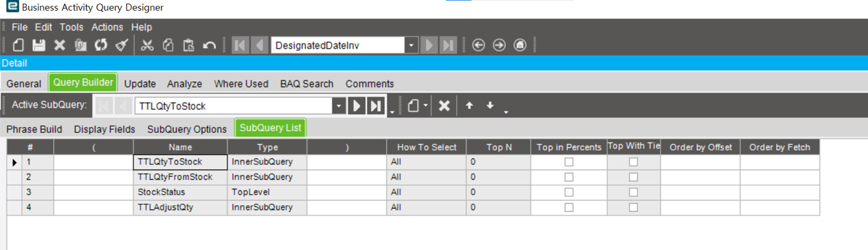Click the TTLQtyToStock subquery field
The height and width of the screenshot is (250, 868).
coord(234,106)
